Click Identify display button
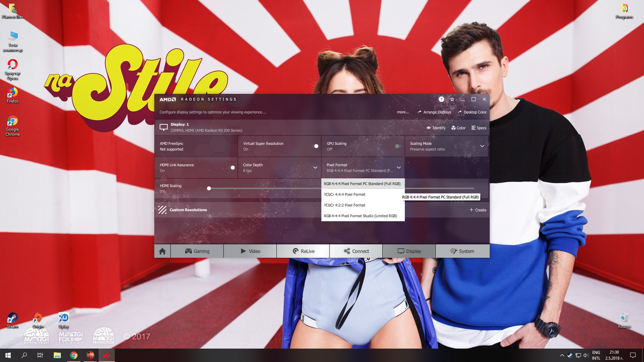Viewport: 644px width, 362px height. tap(436, 128)
